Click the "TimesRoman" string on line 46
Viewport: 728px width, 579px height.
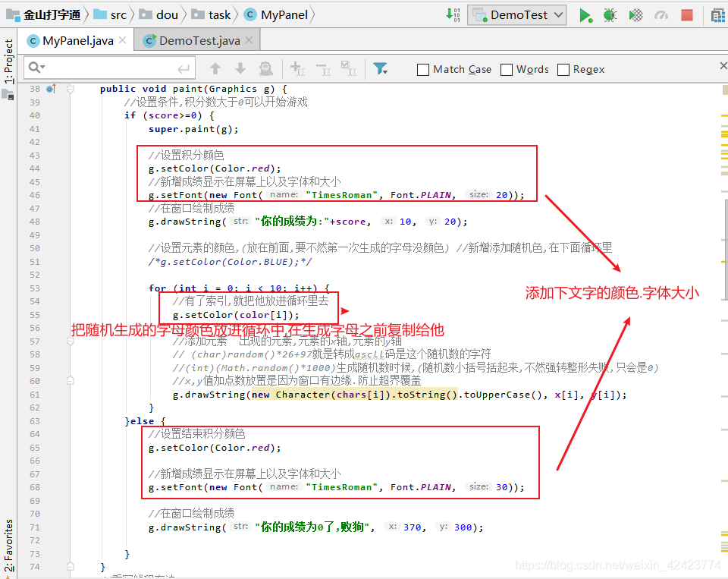click(342, 195)
